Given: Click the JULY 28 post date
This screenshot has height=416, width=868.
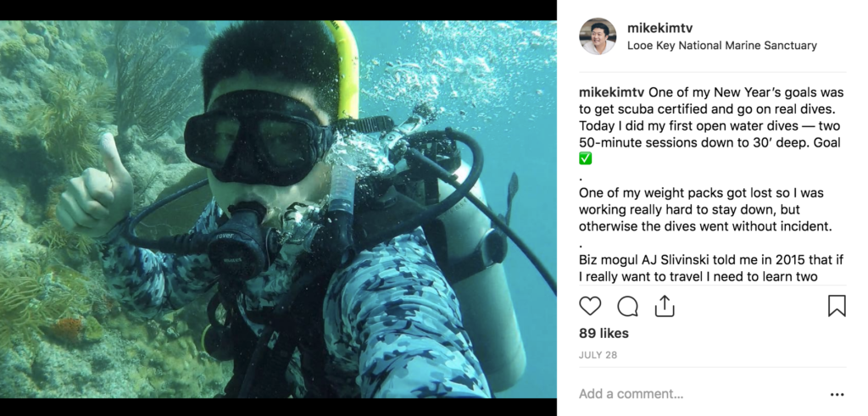Looking at the screenshot, I should [x=598, y=355].
